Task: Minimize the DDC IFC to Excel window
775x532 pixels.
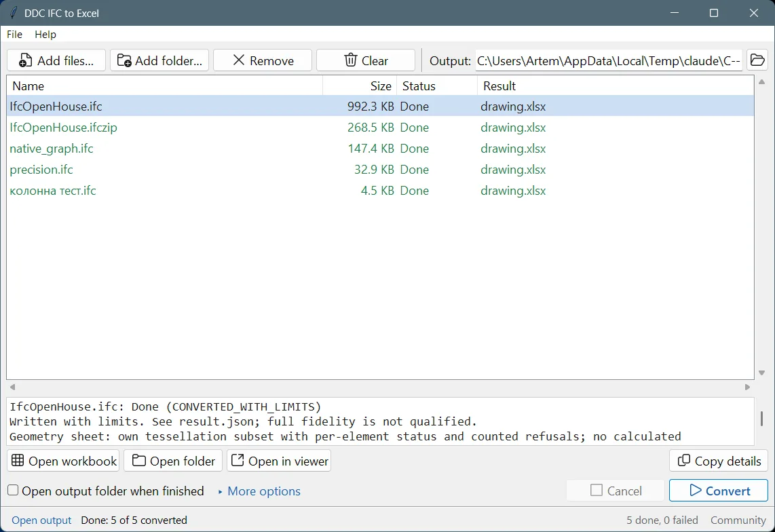Action: (675, 13)
